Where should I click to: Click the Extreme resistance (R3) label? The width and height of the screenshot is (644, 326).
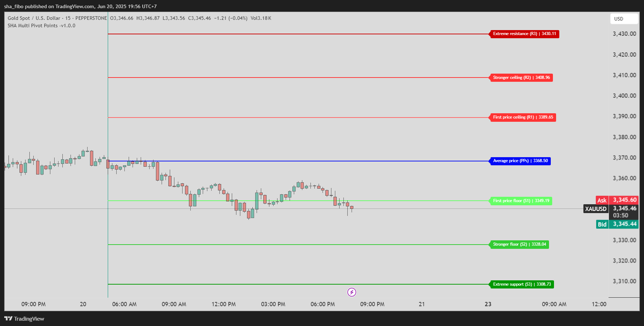(524, 34)
